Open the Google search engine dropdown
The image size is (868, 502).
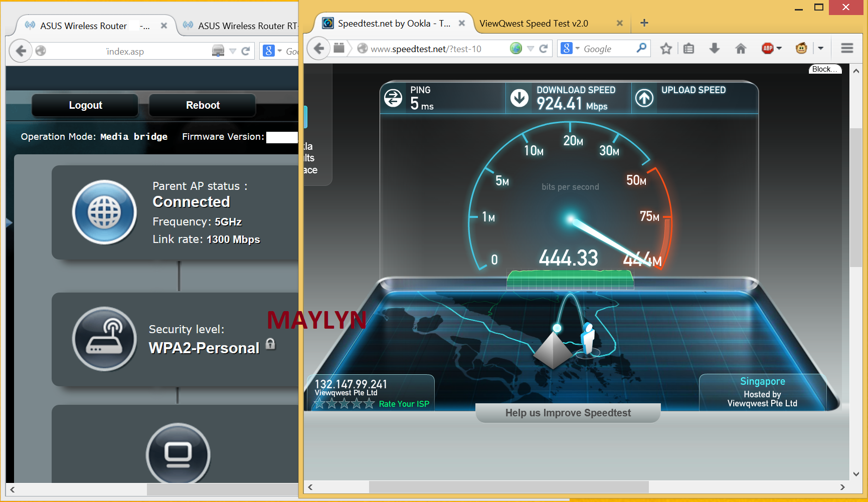[x=570, y=49]
